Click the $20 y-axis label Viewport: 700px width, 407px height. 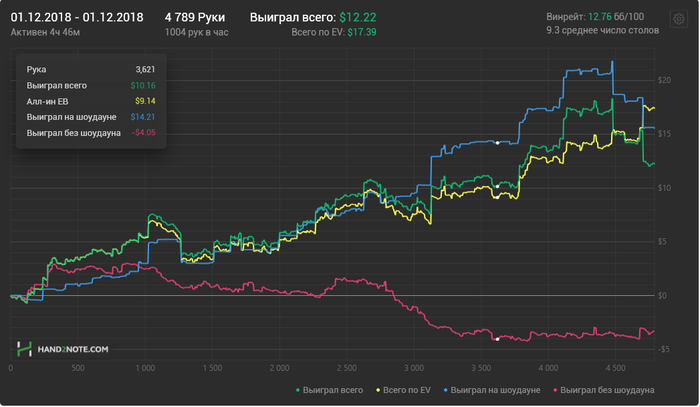(x=664, y=80)
